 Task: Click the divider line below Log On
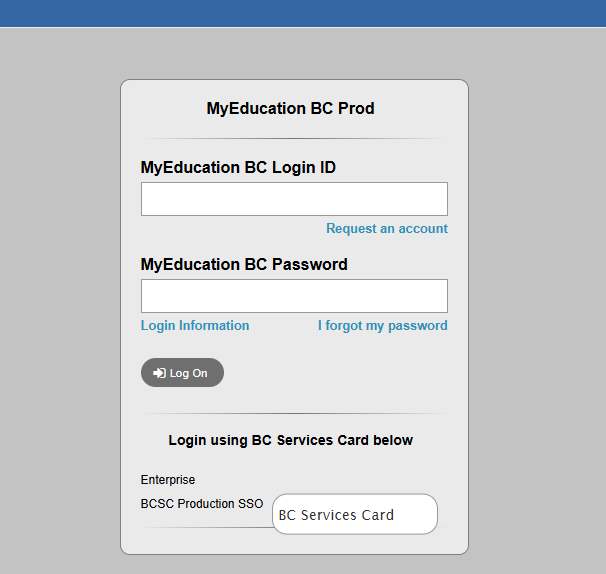292,413
